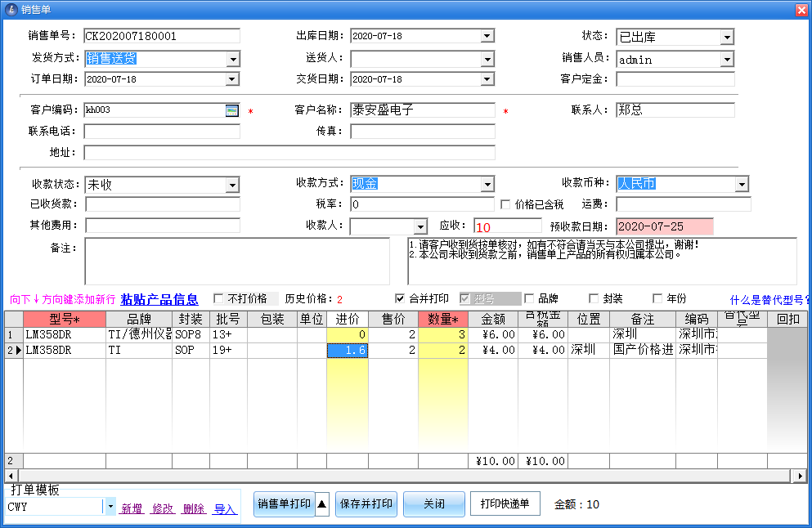Open the 状态 dropdown showing 已出库

click(727, 37)
